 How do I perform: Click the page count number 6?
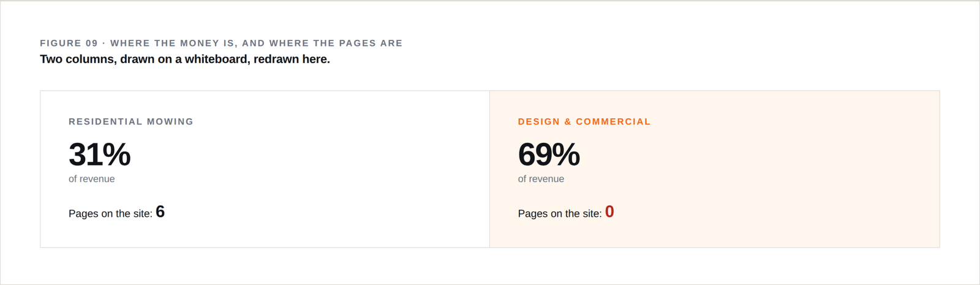point(160,211)
